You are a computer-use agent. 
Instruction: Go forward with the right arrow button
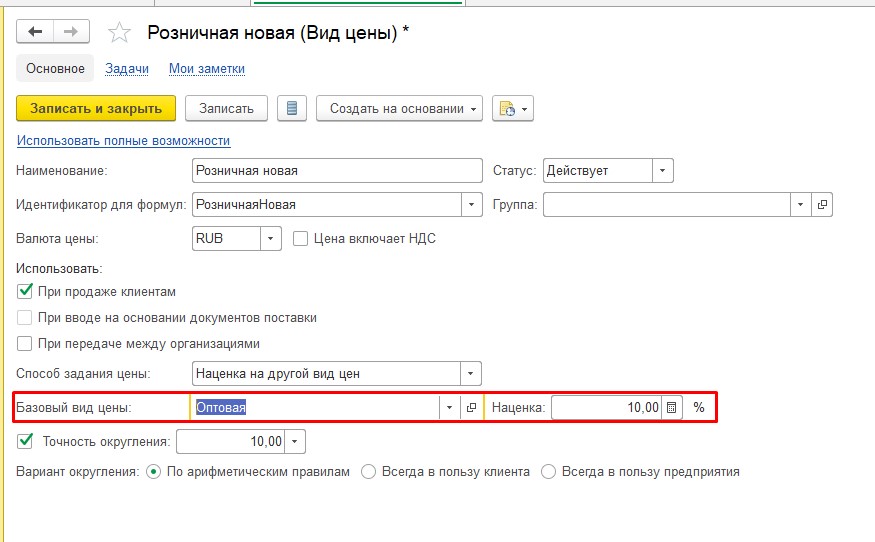tap(71, 32)
